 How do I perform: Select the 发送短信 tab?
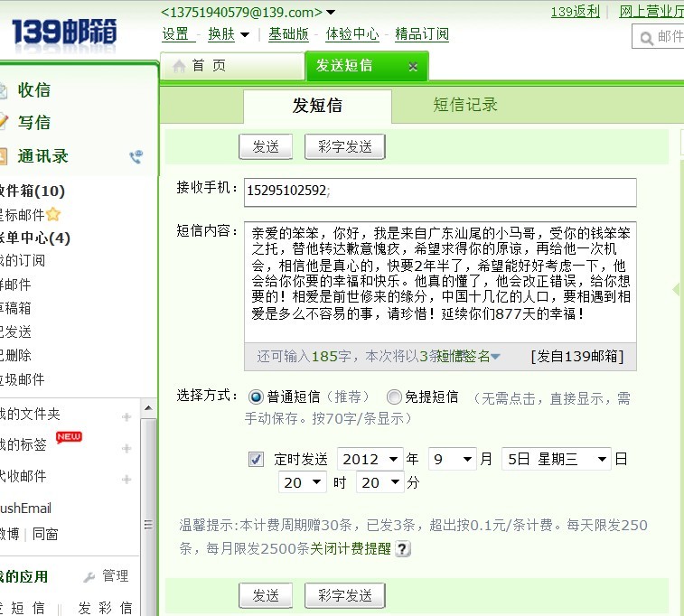click(x=367, y=66)
